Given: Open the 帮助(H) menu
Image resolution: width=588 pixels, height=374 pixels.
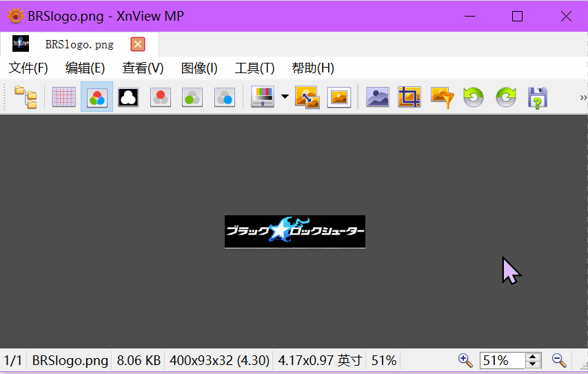Looking at the screenshot, I should point(313,68).
